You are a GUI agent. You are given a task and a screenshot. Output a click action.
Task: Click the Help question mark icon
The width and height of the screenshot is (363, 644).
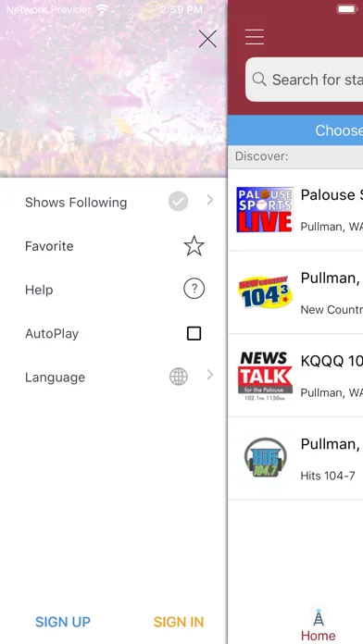click(x=194, y=289)
